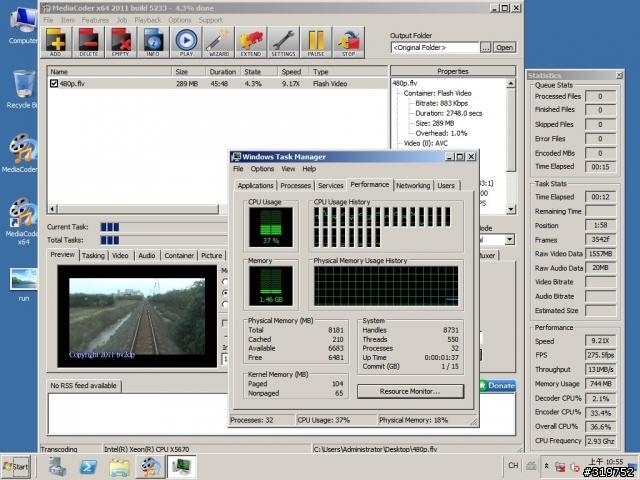This screenshot has height=480, width=640.
Task: Switch to Task Manager Applications tab
Action: click(256, 185)
